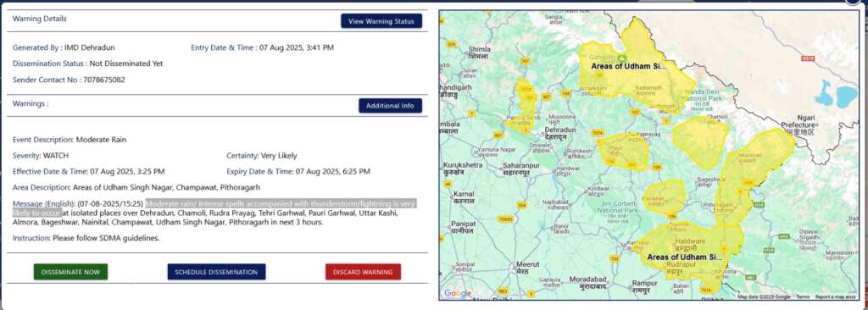Click the Sender Contact No value
Viewport: 868px width, 310px height.
pos(104,80)
